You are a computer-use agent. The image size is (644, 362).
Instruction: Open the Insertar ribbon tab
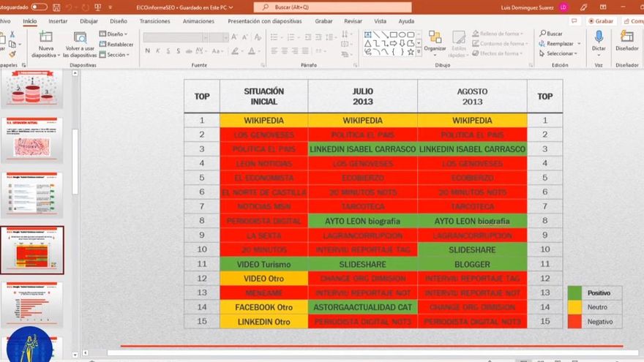click(x=58, y=21)
